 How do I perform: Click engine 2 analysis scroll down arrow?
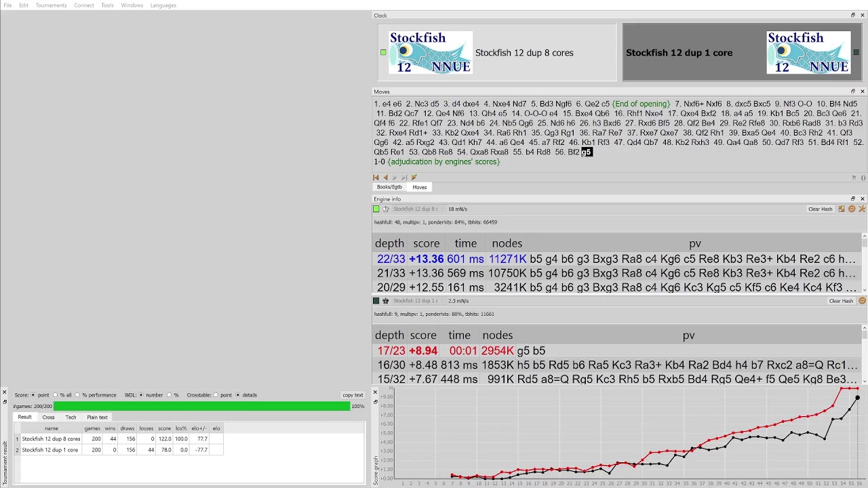865,381
